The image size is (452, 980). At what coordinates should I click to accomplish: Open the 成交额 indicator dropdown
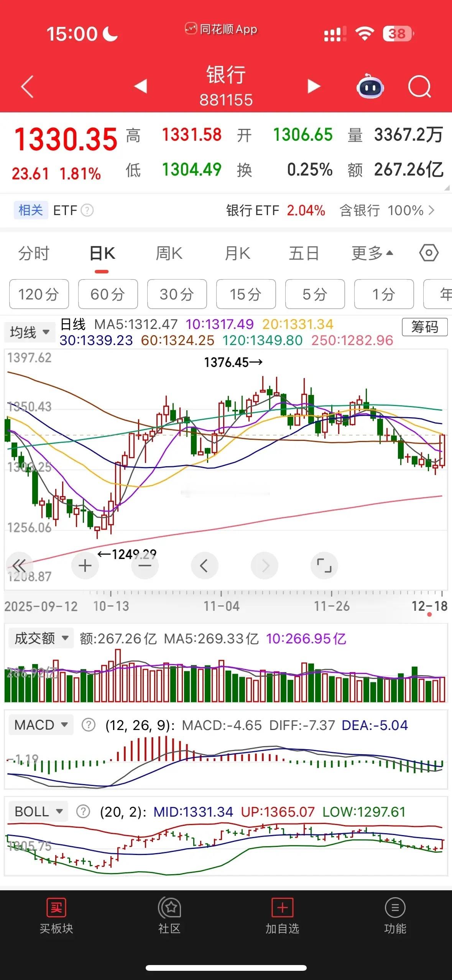coord(41,638)
